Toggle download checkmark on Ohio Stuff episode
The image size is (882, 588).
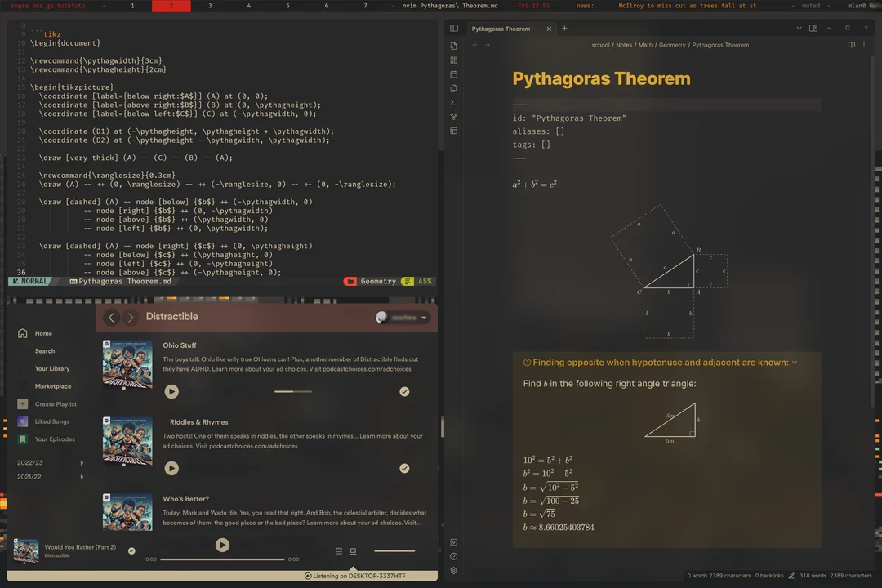404,392
